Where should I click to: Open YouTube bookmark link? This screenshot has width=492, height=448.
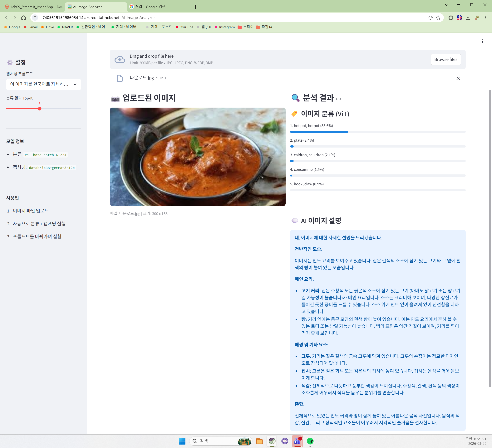click(186, 27)
